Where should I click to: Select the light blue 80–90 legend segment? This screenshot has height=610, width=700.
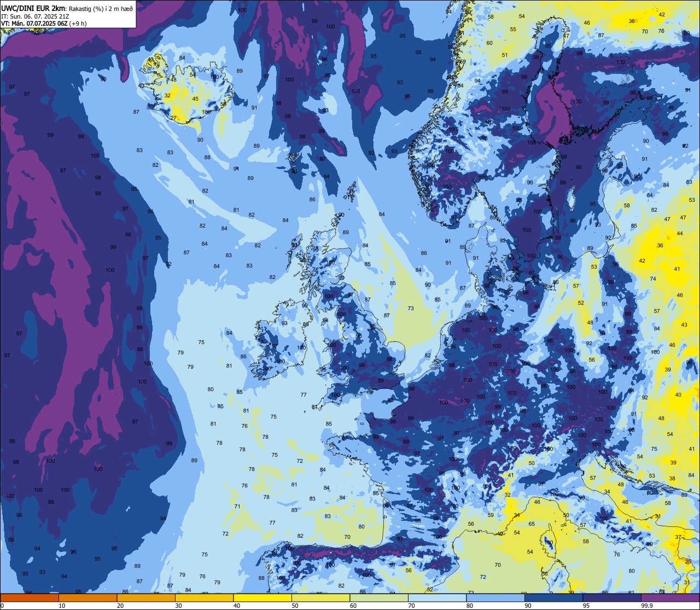click(x=495, y=597)
